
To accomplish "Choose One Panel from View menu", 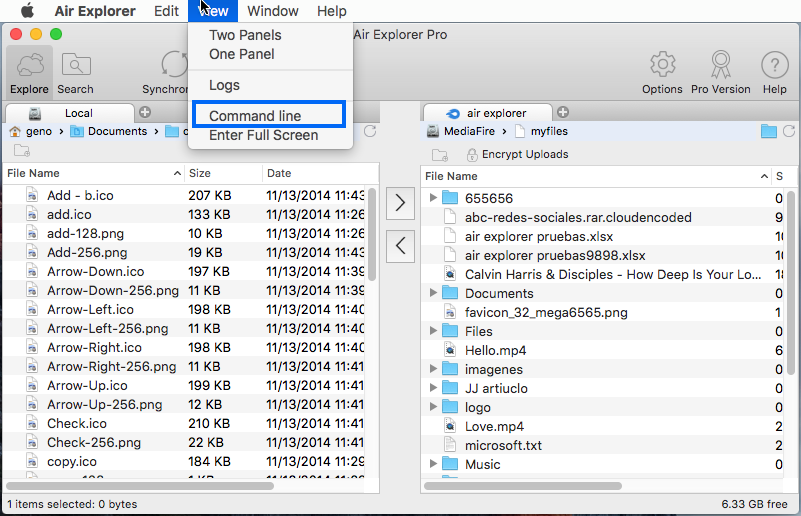I will (x=242, y=54).
